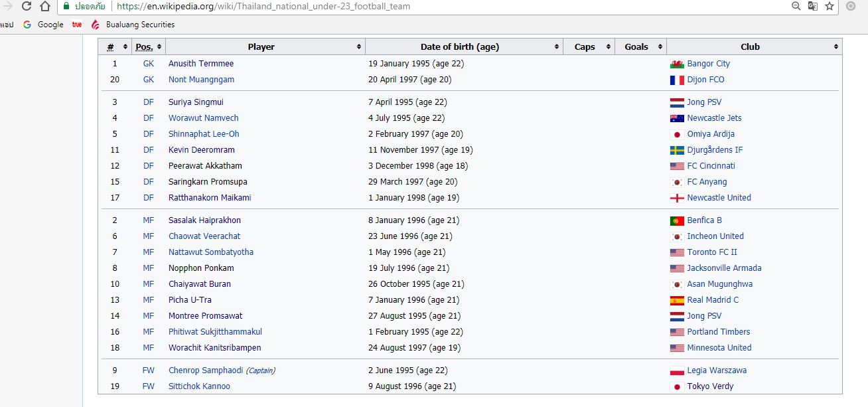
Task: Sort table by the Player column
Action: 265,46
